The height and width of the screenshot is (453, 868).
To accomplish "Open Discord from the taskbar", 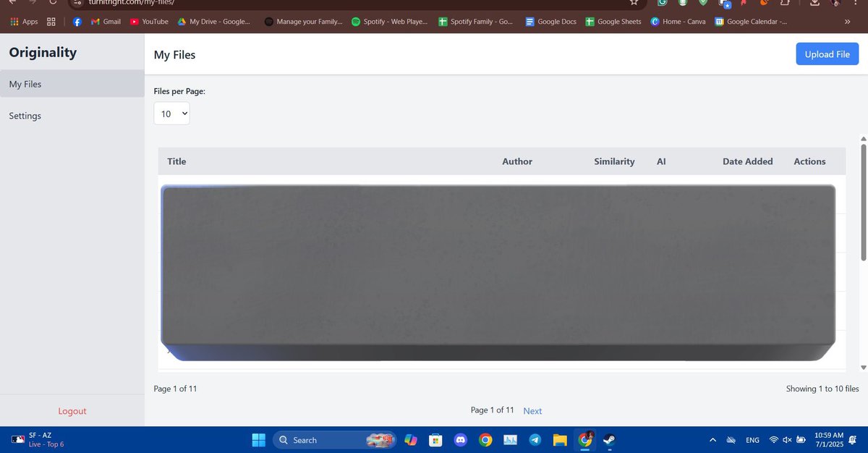I will [x=461, y=439].
